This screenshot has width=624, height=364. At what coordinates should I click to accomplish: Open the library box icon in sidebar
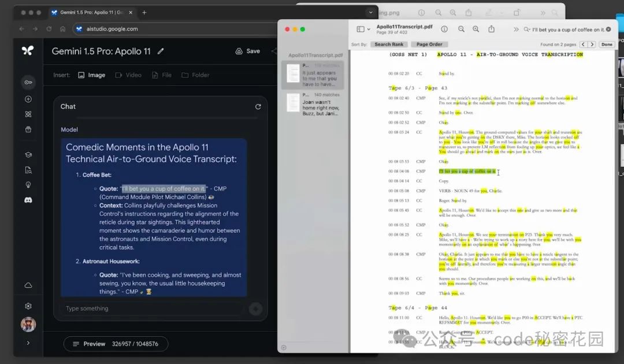pyautogui.click(x=28, y=129)
